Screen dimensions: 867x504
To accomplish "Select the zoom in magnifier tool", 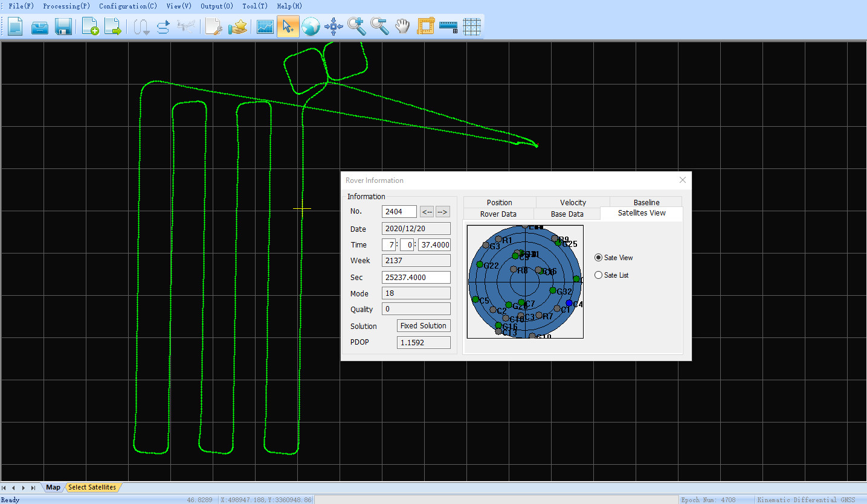I will coord(356,27).
